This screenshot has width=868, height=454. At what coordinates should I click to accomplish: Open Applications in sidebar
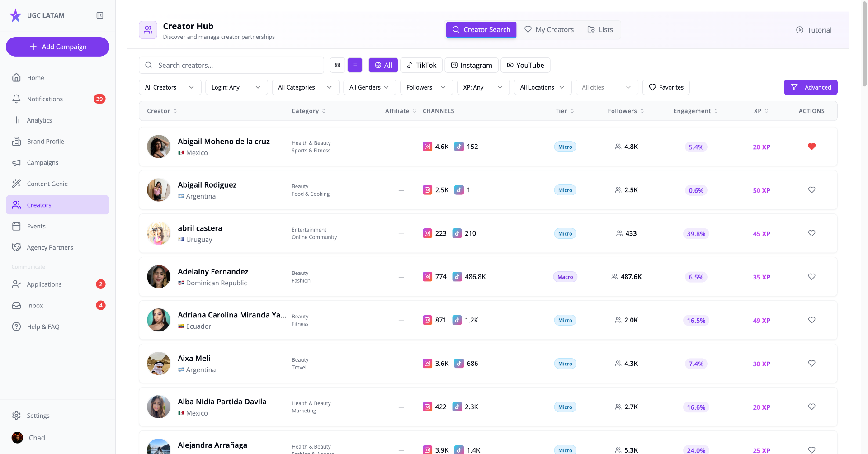57,284
